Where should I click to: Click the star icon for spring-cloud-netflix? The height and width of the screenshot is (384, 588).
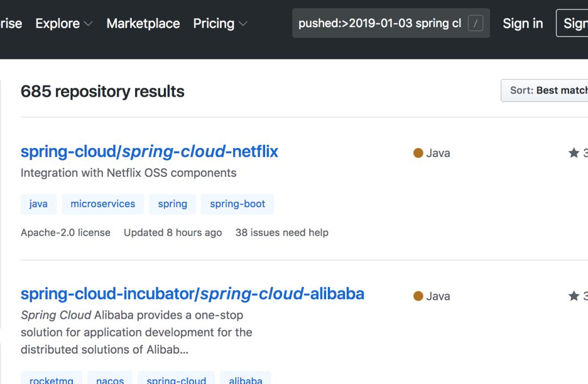[x=573, y=153]
